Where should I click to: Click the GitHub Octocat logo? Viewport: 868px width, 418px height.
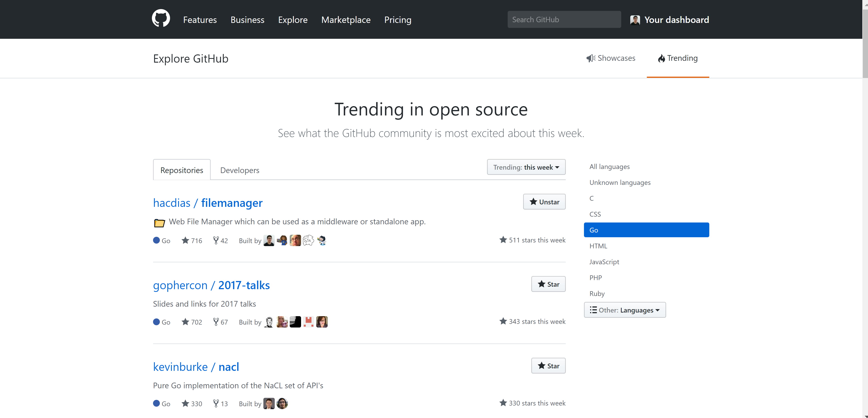coord(161,19)
